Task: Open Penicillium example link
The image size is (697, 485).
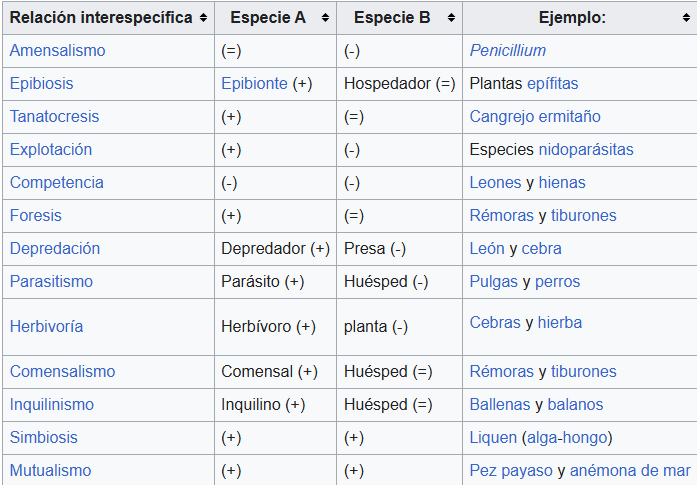Action: pos(508,51)
